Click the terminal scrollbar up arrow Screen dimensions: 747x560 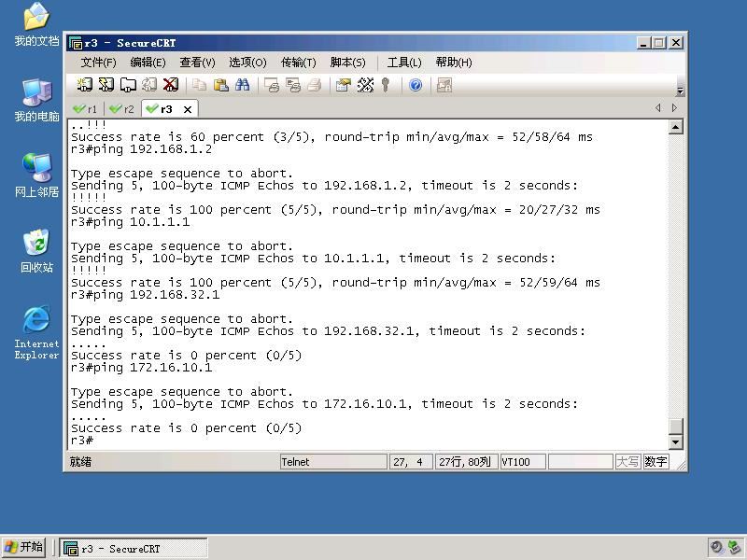675,127
